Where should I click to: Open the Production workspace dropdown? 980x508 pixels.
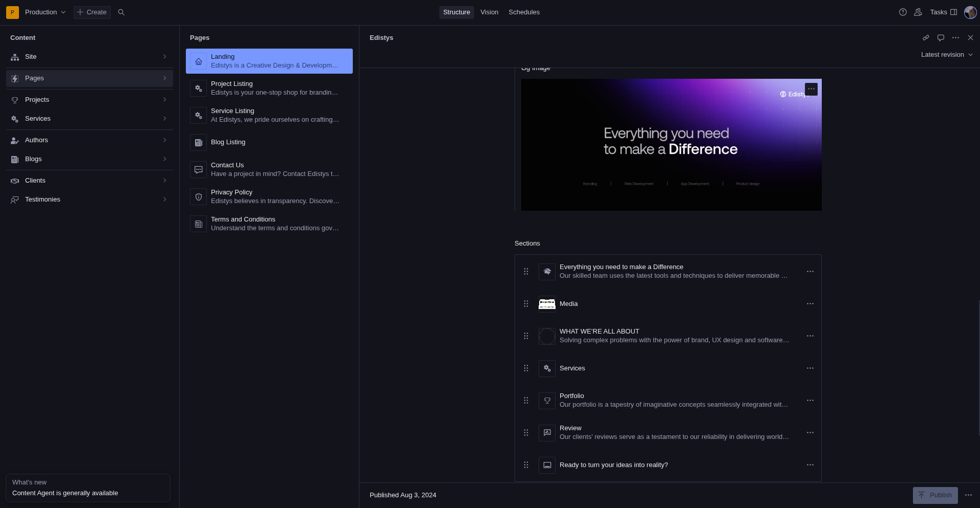(x=45, y=12)
